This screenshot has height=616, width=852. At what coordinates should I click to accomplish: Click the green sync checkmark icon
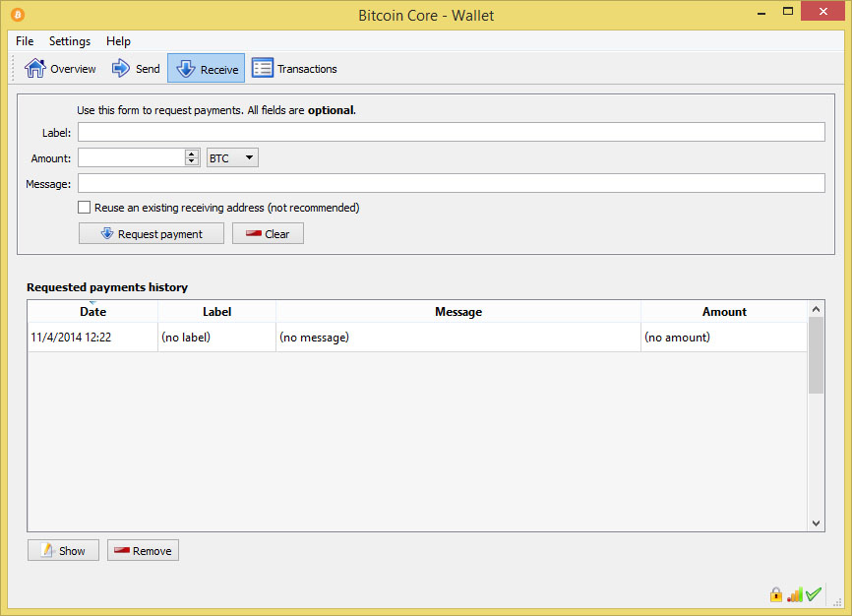click(x=814, y=594)
